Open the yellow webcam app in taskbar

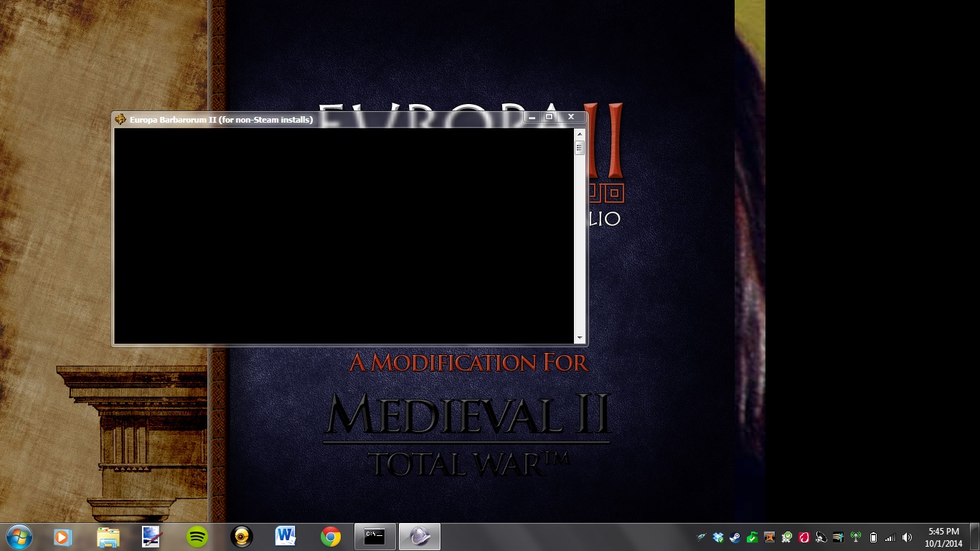click(x=242, y=537)
